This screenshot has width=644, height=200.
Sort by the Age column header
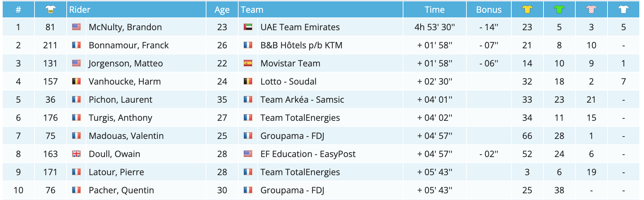222,10
